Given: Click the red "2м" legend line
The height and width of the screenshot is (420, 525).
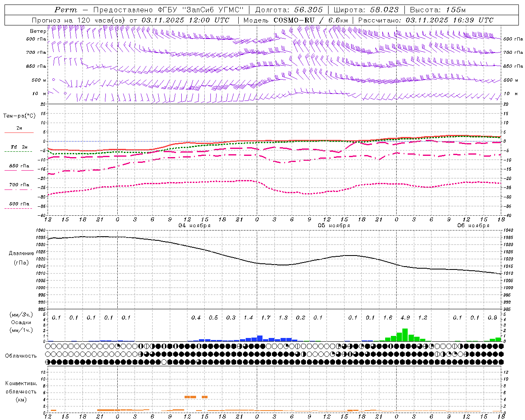Looking at the screenshot, I should (19, 132).
